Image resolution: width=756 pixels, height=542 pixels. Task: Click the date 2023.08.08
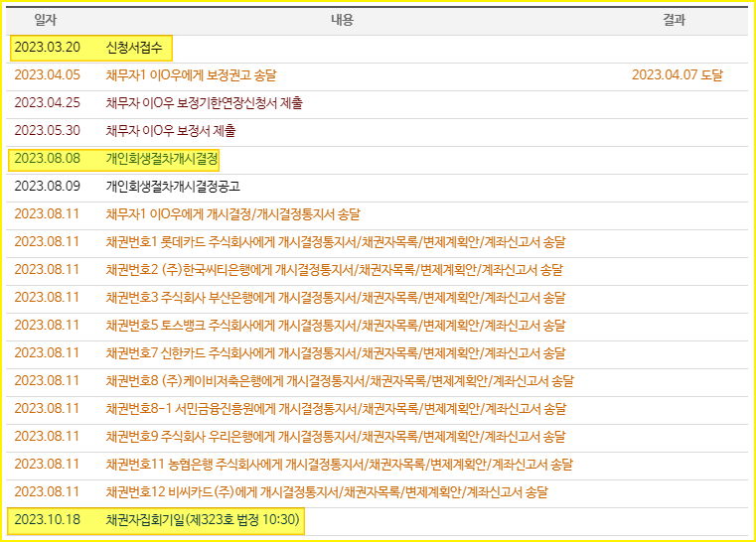coord(48,159)
